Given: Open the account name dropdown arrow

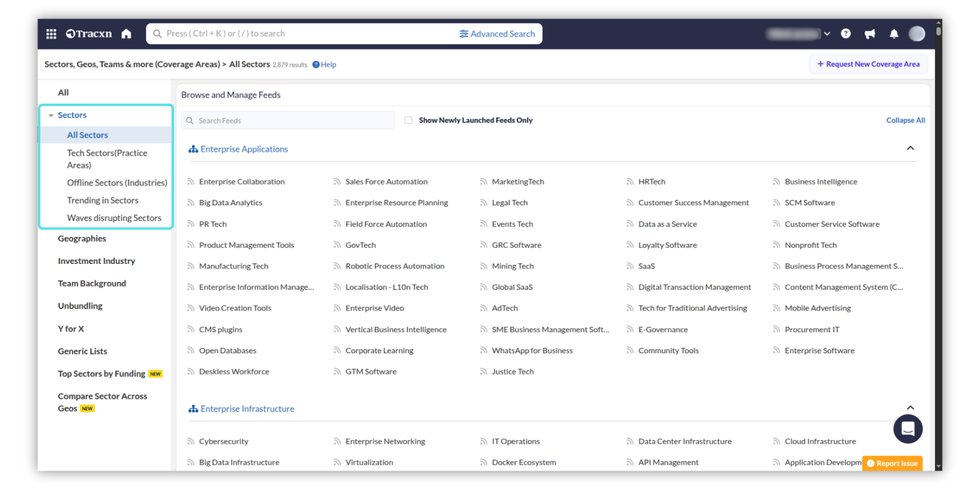Looking at the screenshot, I should click(827, 34).
